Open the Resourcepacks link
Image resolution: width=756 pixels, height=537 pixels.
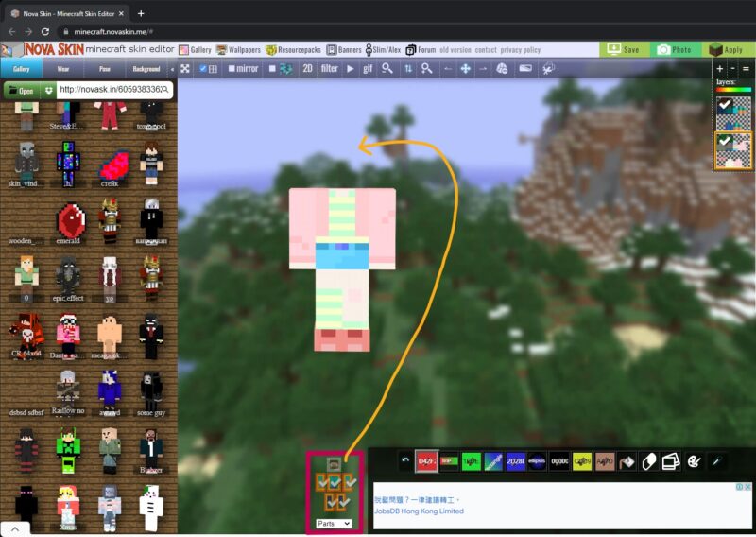point(293,50)
